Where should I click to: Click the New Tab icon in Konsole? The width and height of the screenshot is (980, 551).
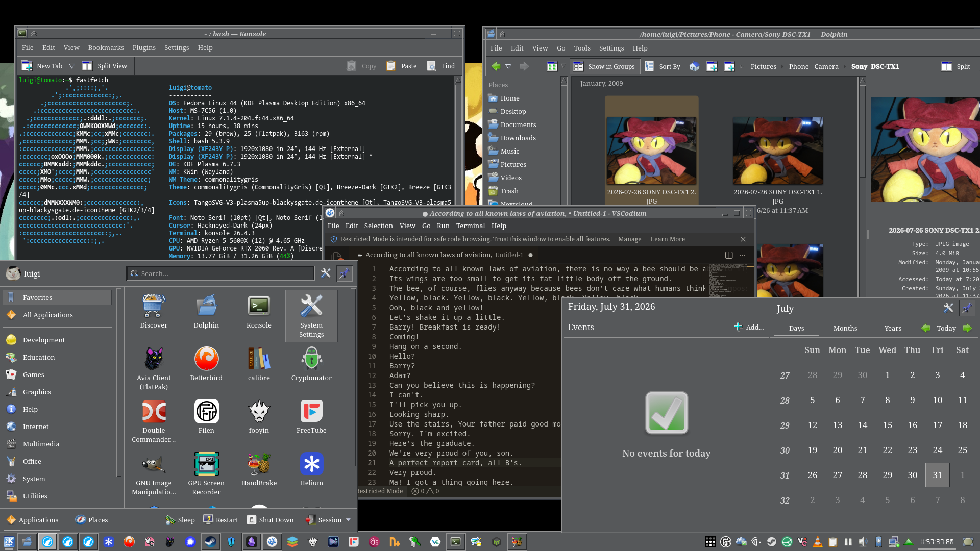[x=27, y=66]
